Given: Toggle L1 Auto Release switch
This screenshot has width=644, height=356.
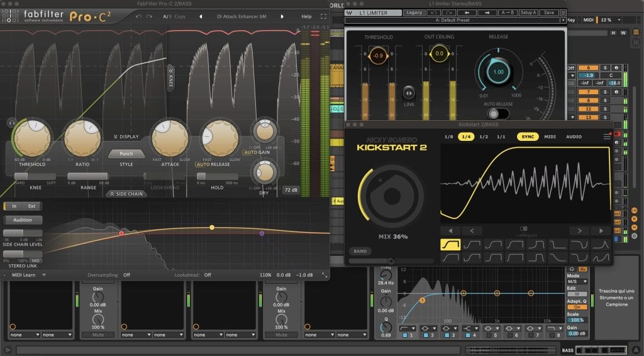Looking at the screenshot, I should point(498,114).
